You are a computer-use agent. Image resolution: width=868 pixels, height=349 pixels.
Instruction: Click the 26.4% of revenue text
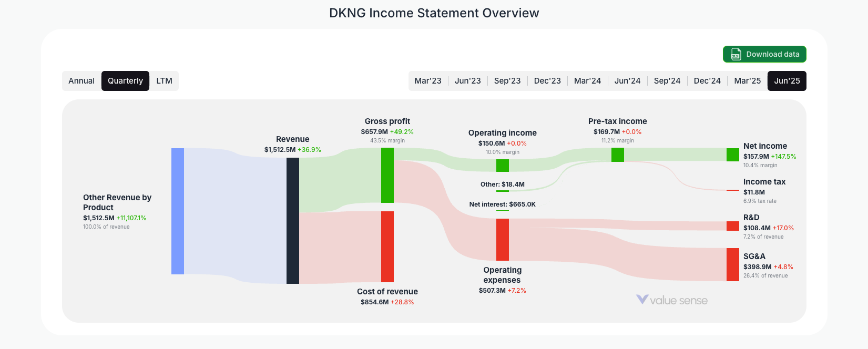[765, 275]
